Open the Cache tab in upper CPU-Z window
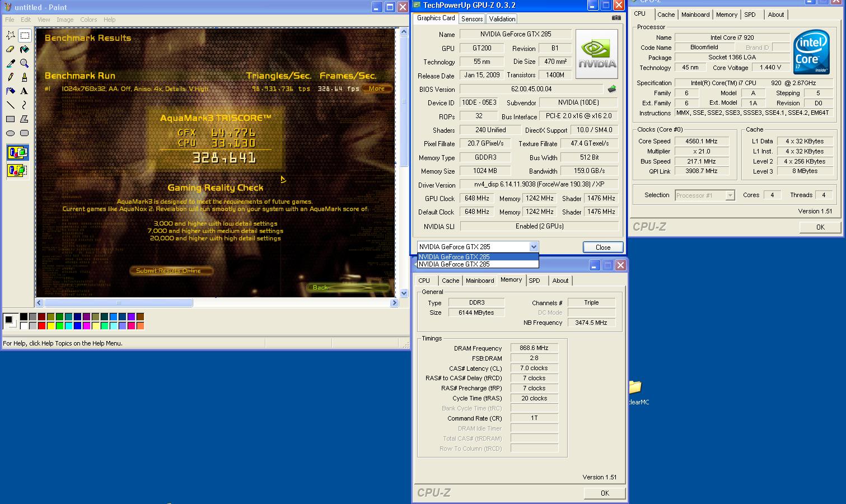 pyautogui.click(x=666, y=15)
